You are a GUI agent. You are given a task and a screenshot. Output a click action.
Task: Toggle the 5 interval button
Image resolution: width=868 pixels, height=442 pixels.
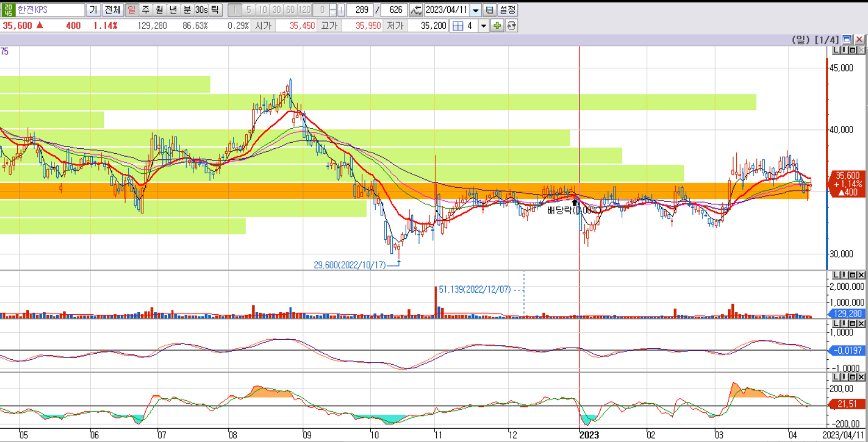pyautogui.click(x=249, y=10)
